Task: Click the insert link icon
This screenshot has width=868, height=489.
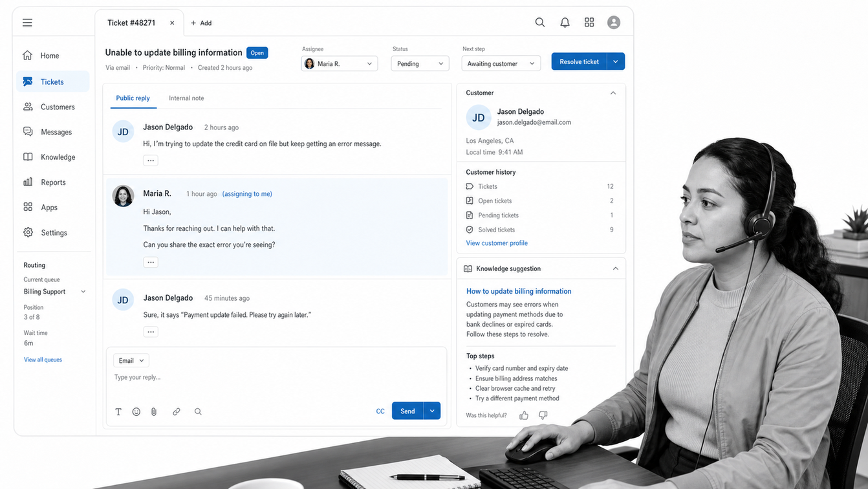Action: coord(177,411)
